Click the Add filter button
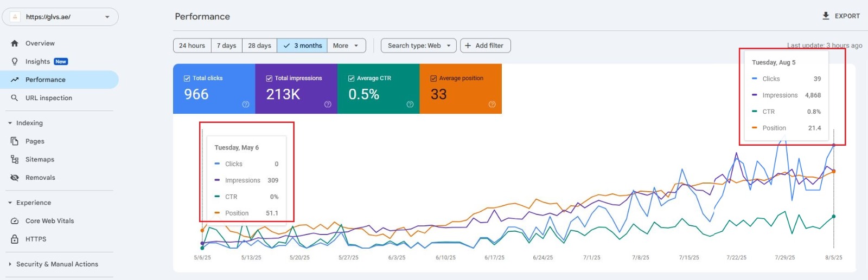Viewport: 868px width, 280px height. point(485,45)
